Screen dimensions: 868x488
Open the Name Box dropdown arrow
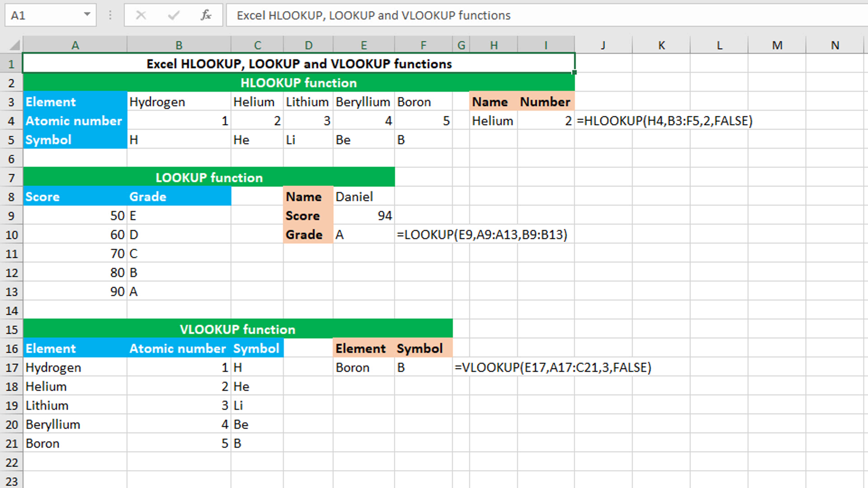pyautogui.click(x=87, y=15)
